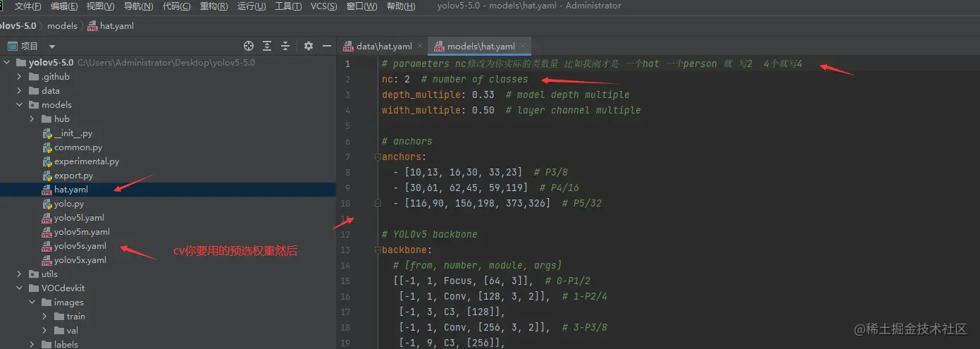Open the 代码(C) menu
Screen dimensions: 980x349
tap(177, 6)
